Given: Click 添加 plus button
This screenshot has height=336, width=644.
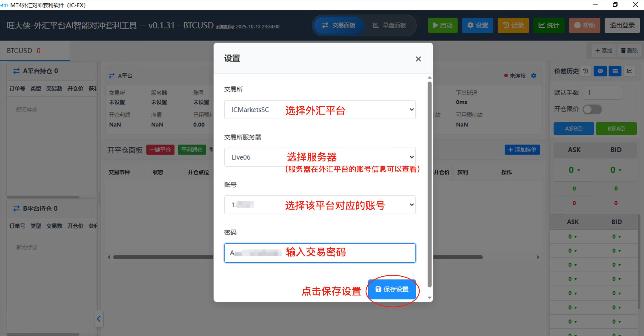Looking at the screenshot, I should point(604,51).
